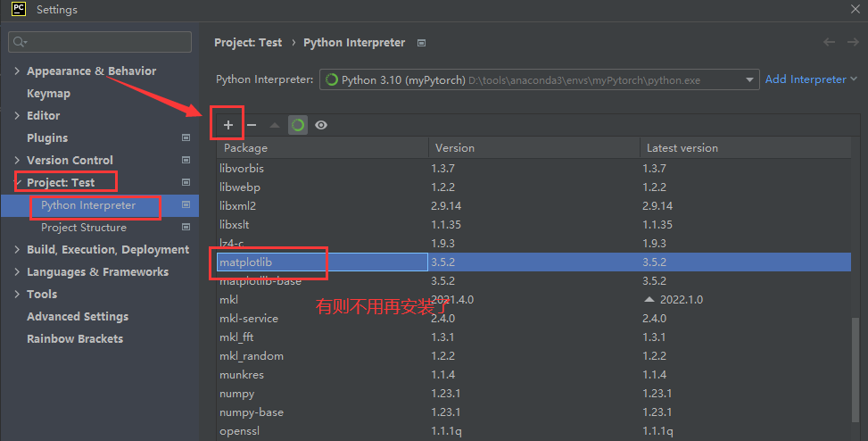Toggle the show early releases eye icon
The image size is (868, 441).
tap(321, 125)
